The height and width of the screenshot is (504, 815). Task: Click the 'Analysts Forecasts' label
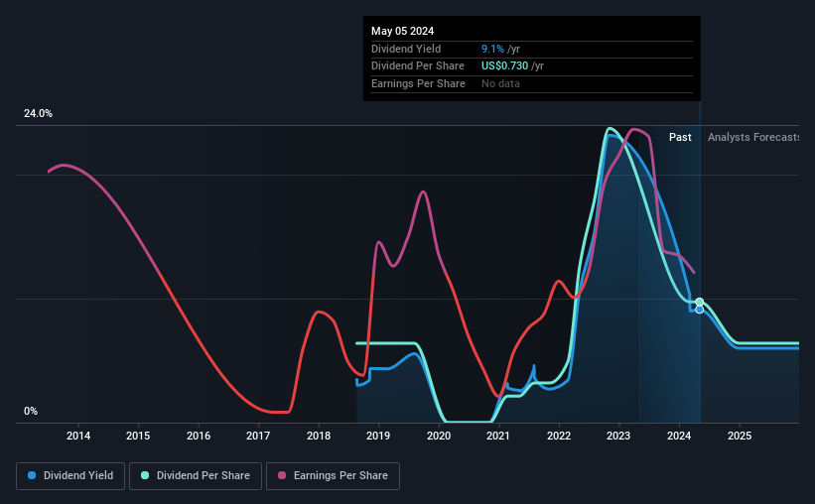[753, 137]
